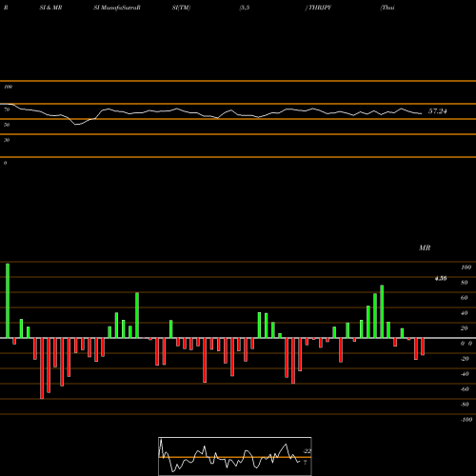Viewport: 476px width, 476px height.
Task: Click the '(5,5' parameter text in header
Action: (245, 8)
